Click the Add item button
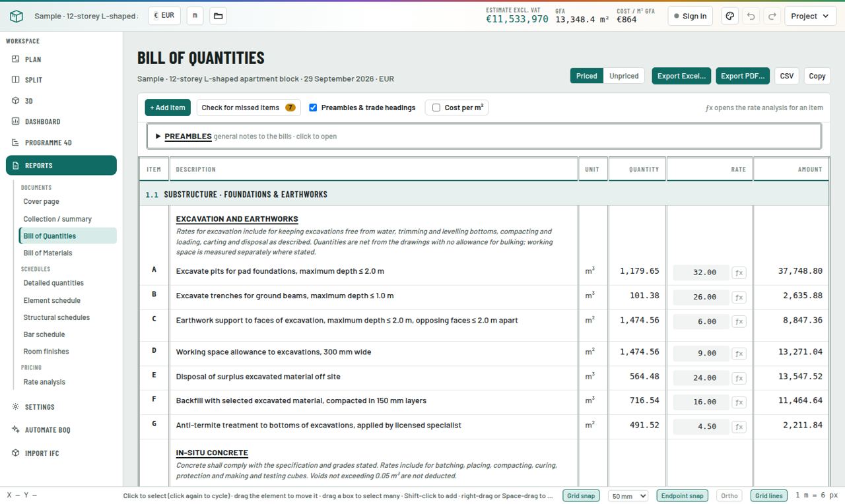 168,108
